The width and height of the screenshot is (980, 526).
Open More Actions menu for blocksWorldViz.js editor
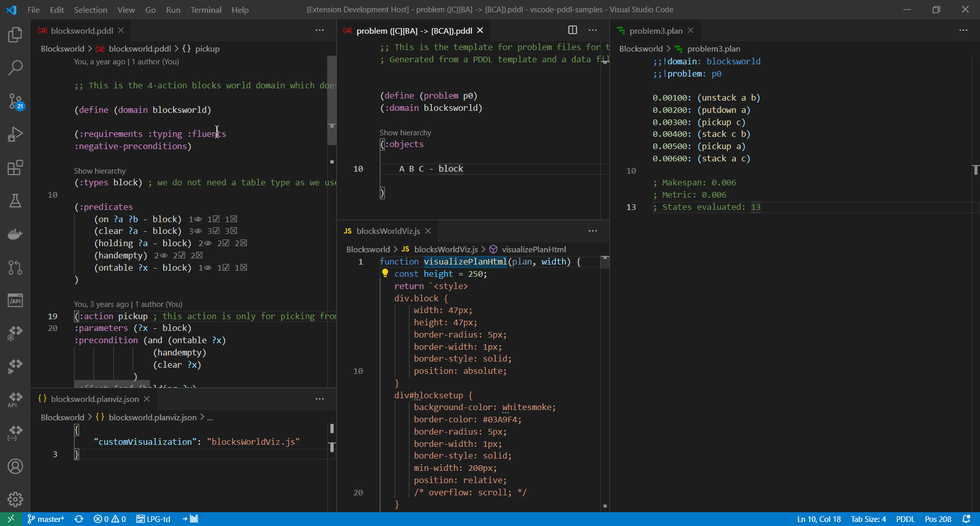(593, 231)
